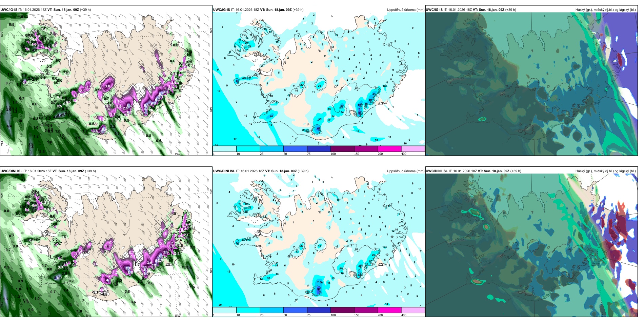Image resolution: width=644 pixels, height=322 pixels.
Task: Click the 50–75 mm swatch in the IG-IS legend
Action: click(295, 149)
